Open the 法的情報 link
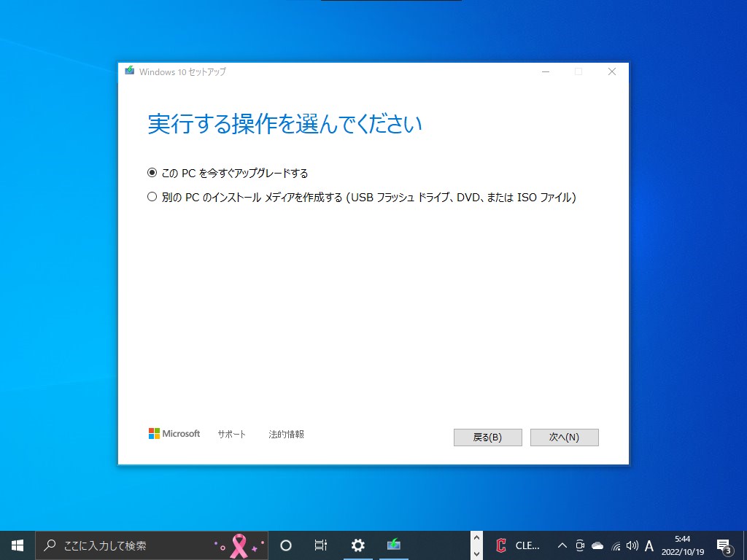The width and height of the screenshot is (747, 560). coord(286,435)
